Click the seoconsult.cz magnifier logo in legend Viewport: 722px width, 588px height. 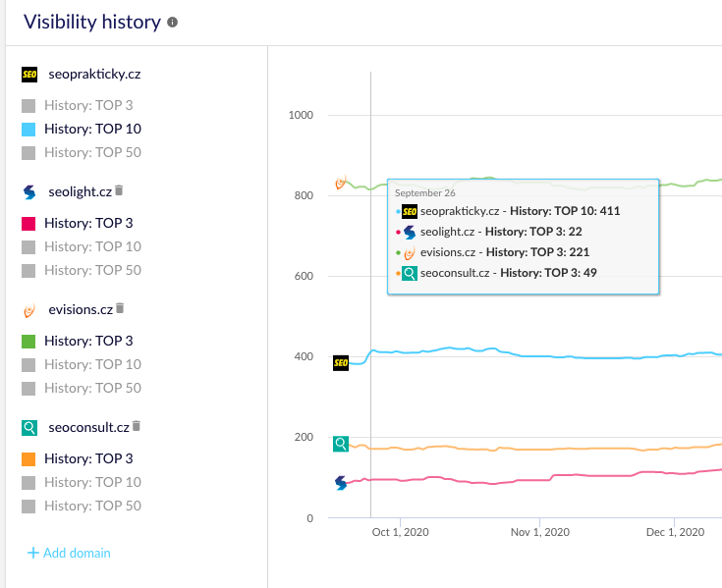tap(29, 428)
